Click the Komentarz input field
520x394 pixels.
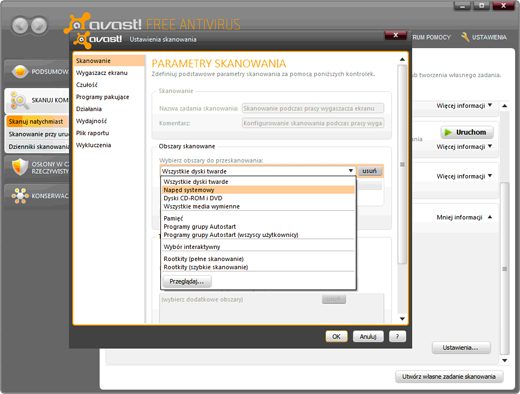[x=313, y=123]
